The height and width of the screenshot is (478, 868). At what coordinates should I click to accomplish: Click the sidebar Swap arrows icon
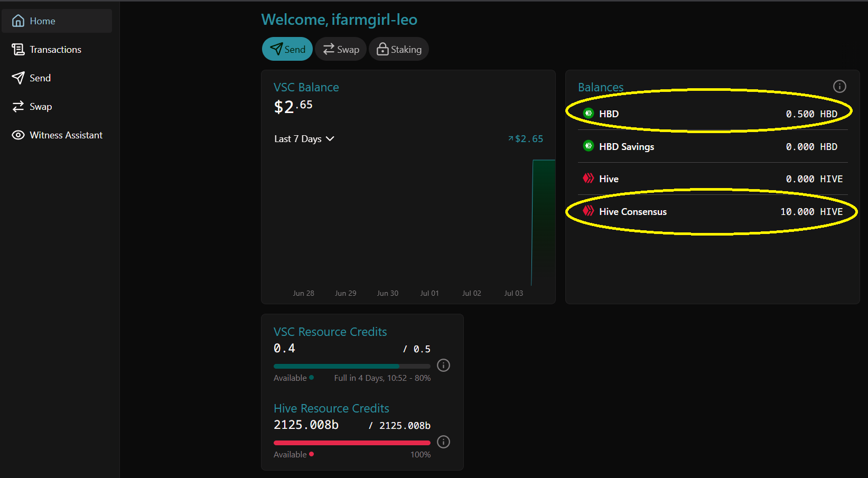18,107
